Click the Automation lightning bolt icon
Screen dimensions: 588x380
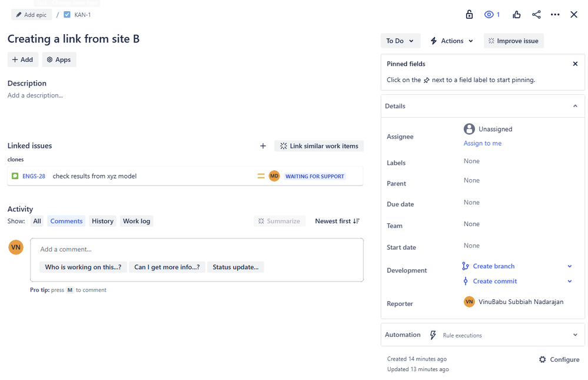click(x=433, y=335)
